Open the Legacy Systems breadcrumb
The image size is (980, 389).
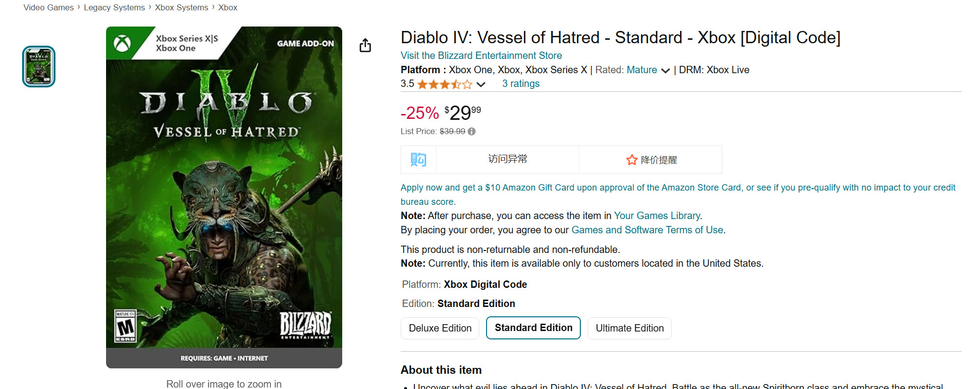(x=114, y=7)
